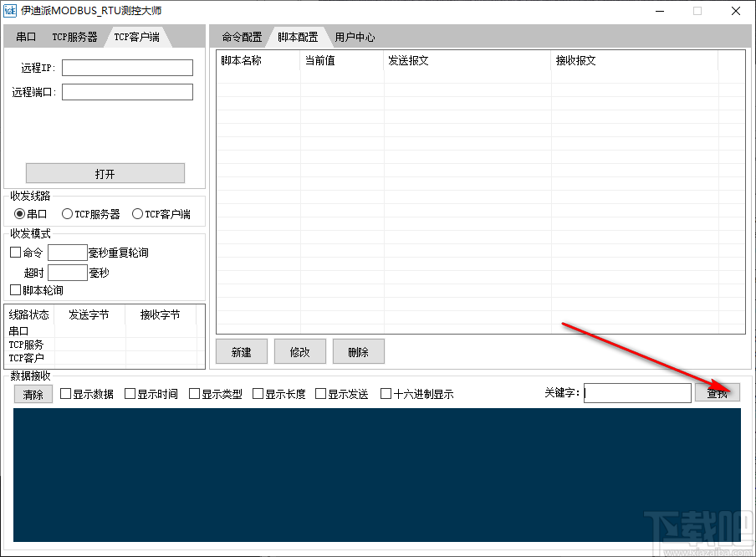Screen dimensions: 756x557
Task: Select TCP客户端 radio under 收发线路
Action: (135, 213)
